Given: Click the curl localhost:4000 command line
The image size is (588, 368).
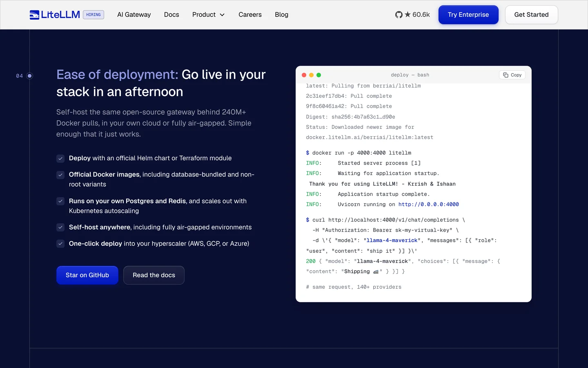Looking at the screenshot, I should [385, 220].
